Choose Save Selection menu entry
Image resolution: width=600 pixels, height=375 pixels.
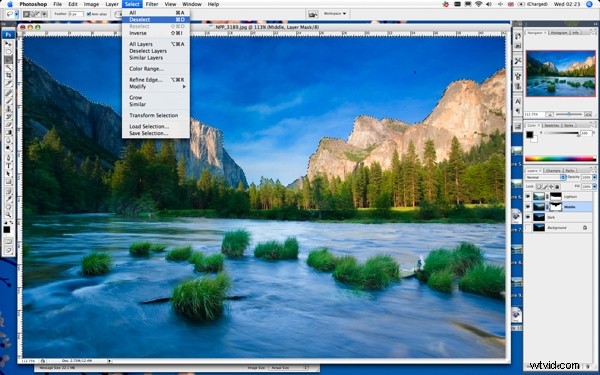156,133
